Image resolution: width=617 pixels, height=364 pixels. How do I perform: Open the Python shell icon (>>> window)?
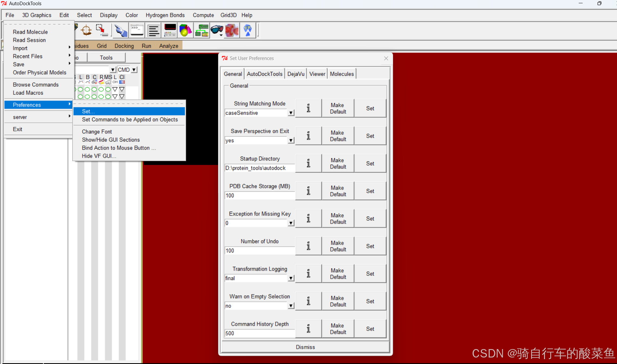click(x=137, y=30)
